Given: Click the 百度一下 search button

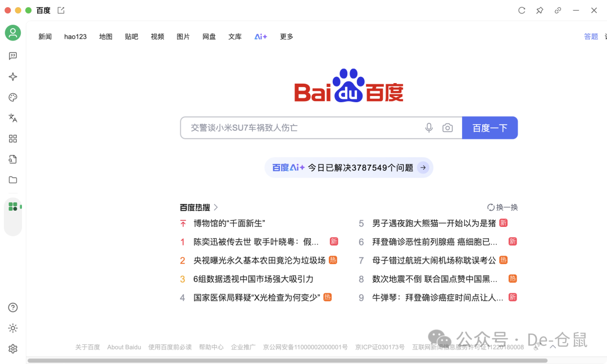Looking at the screenshot, I should point(490,128).
